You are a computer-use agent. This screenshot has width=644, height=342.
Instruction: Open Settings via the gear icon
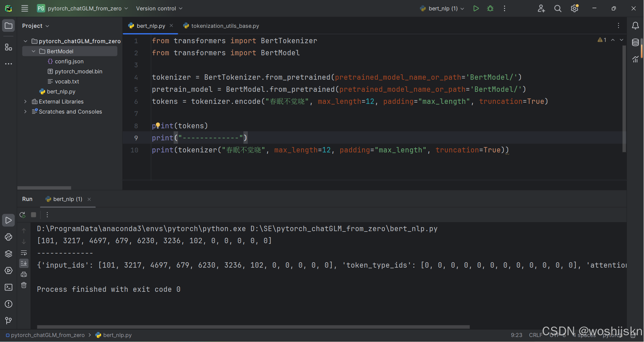575,8
